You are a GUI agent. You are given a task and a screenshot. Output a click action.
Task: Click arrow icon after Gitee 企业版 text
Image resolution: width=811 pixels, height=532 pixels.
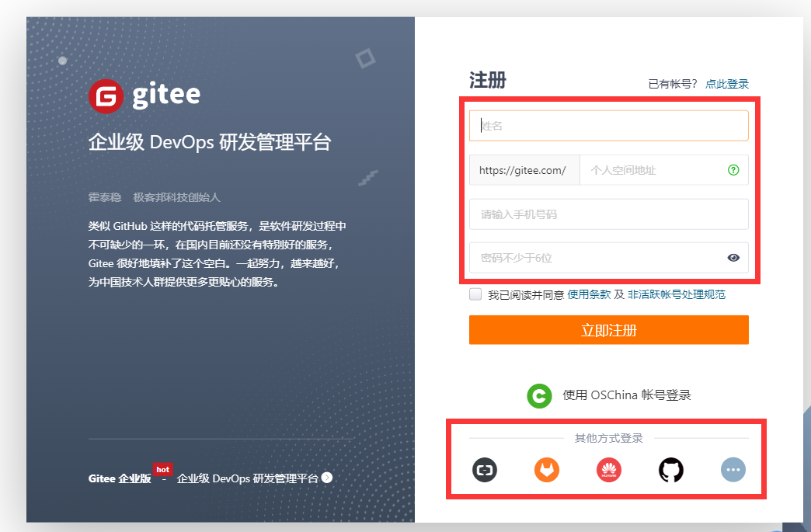point(327,478)
